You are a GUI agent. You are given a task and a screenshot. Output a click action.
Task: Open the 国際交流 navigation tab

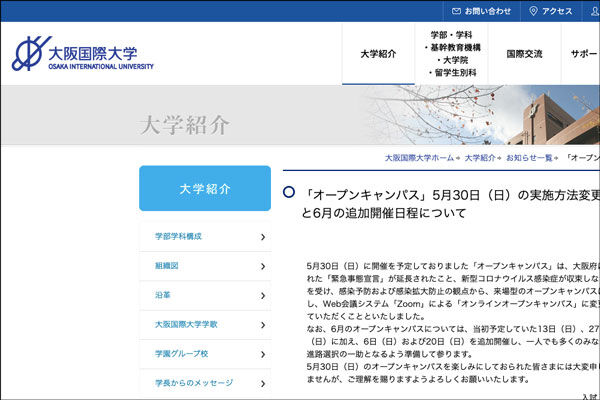point(524,54)
